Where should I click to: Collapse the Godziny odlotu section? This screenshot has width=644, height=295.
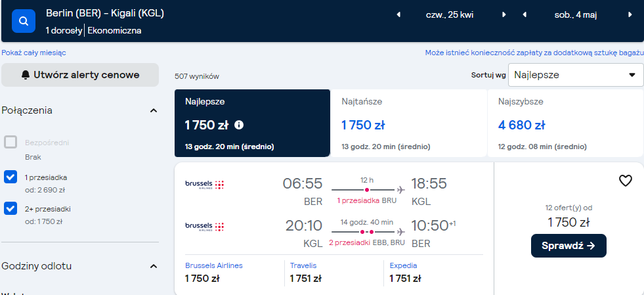click(154, 266)
